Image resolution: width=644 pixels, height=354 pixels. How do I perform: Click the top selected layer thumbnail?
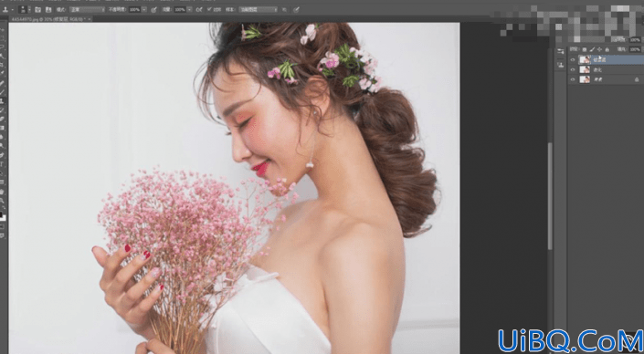[585, 60]
